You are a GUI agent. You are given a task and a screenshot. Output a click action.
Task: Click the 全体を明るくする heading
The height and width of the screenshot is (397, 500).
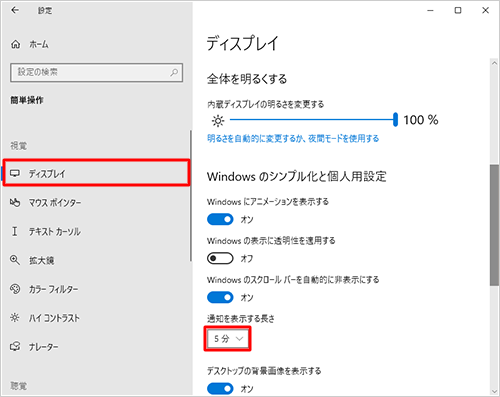247,79
